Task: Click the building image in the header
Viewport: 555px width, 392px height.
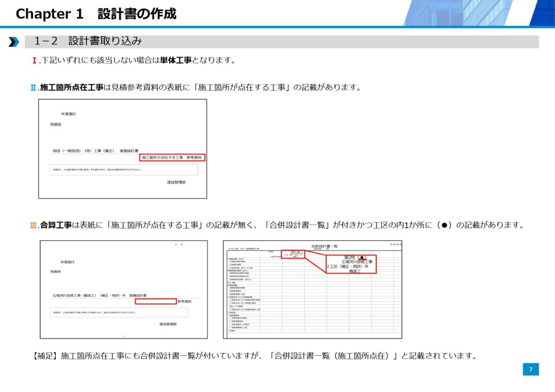Action: 477,13
